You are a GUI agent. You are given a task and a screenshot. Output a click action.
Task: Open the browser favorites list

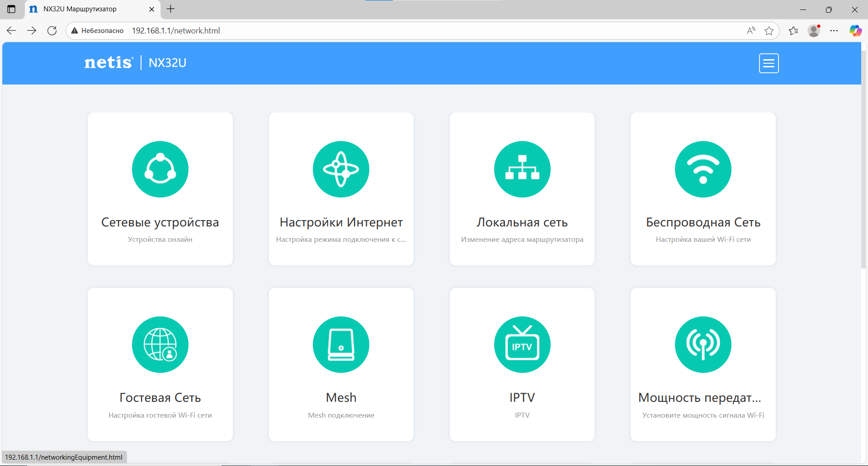coord(793,31)
